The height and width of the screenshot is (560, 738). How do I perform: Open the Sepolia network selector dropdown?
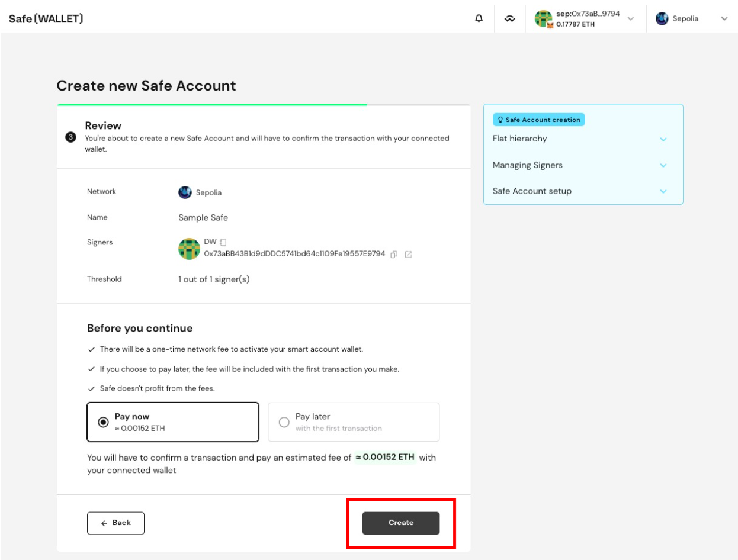tap(724, 18)
